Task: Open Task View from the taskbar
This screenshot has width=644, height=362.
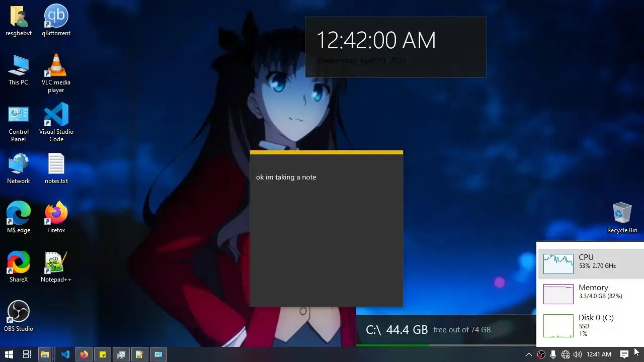Action: (27, 354)
